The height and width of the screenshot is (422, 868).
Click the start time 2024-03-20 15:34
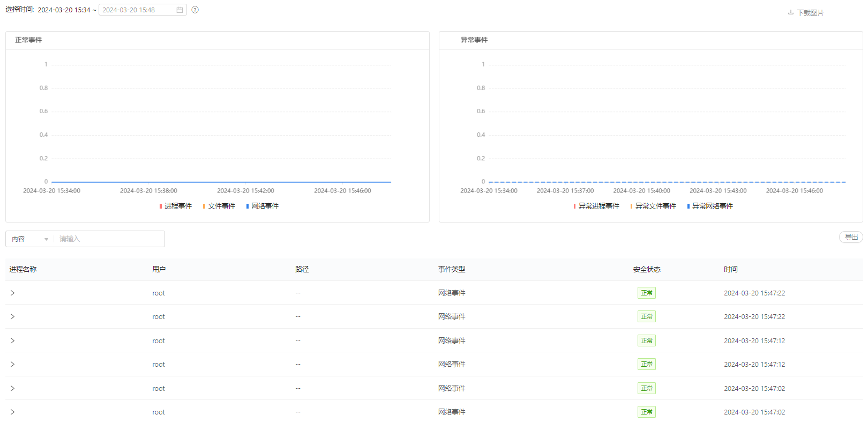tap(64, 10)
